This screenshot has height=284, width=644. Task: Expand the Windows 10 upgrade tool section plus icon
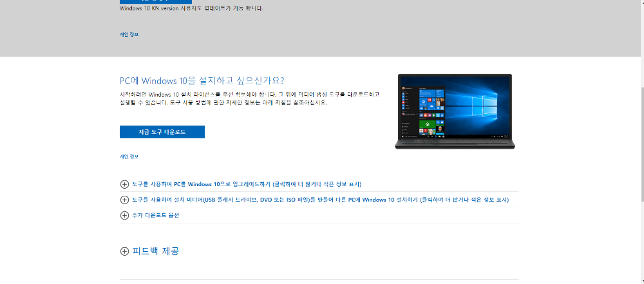(124, 184)
